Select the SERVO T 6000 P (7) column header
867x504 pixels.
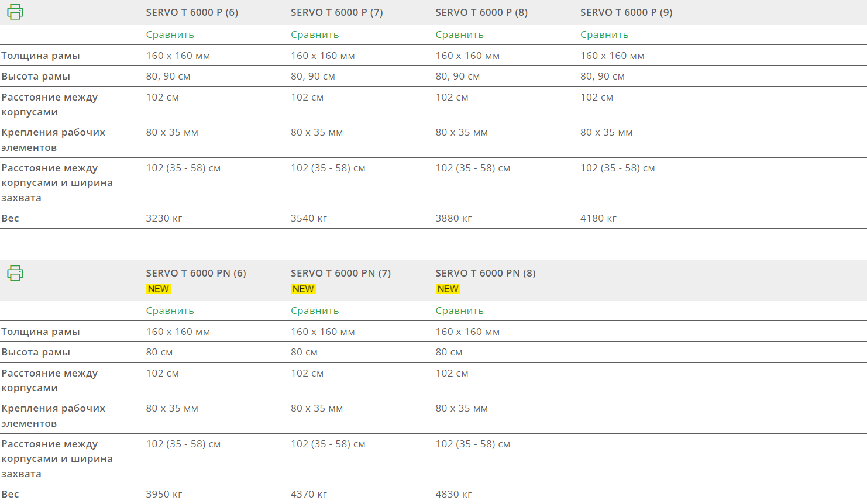pyautogui.click(x=337, y=12)
